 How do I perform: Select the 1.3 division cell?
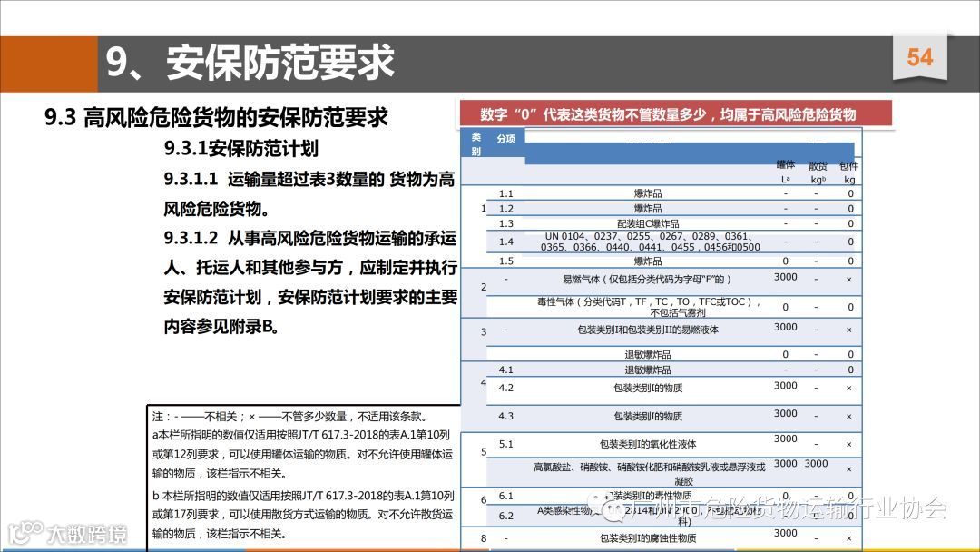pyautogui.click(x=505, y=224)
